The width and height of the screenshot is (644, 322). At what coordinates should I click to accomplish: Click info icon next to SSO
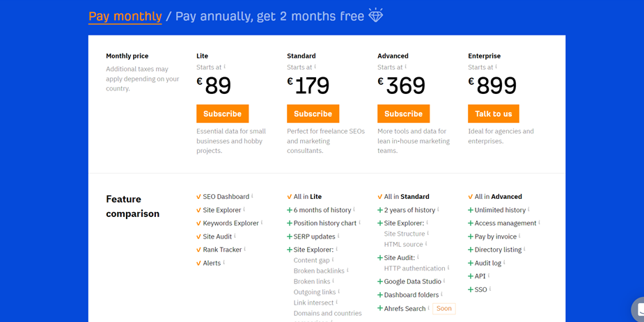click(490, 289)
